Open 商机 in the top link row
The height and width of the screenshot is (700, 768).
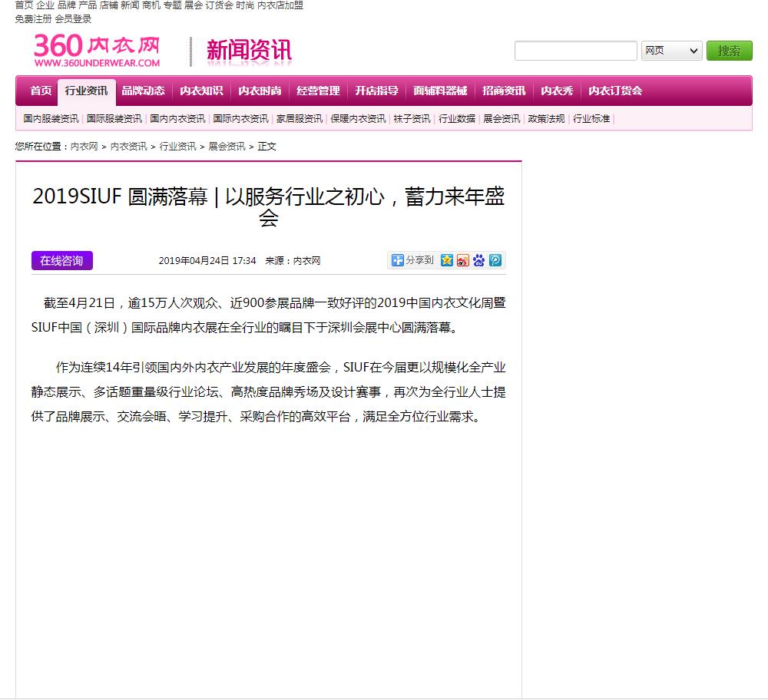(151, 5)
